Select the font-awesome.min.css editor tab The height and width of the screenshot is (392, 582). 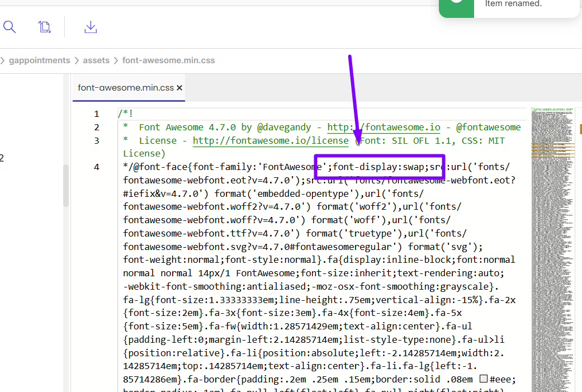[129, 88]
